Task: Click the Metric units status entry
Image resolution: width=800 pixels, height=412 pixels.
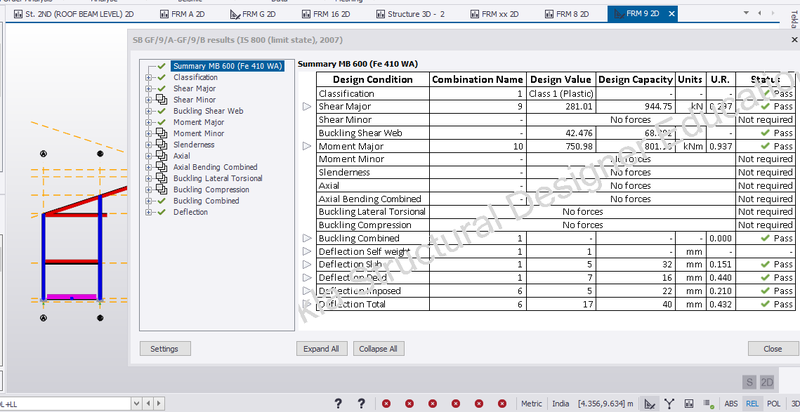Action: 532,403
